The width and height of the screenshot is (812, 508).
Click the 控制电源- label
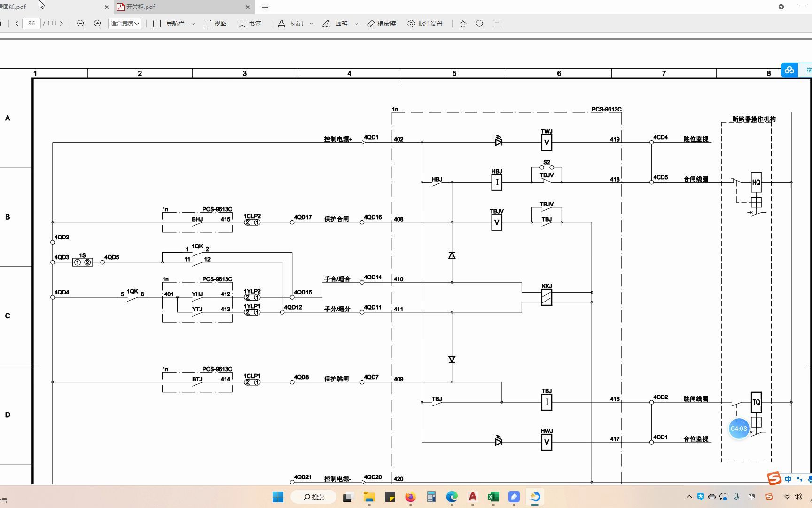click(x=337, y=479)
